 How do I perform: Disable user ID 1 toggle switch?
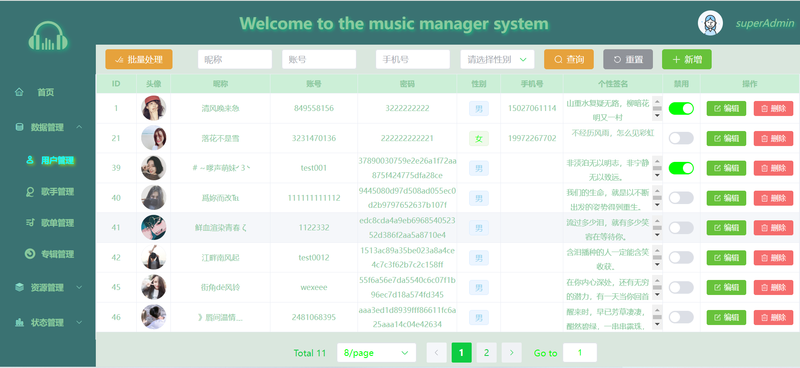pyautogui.click(x=681, y=108)
